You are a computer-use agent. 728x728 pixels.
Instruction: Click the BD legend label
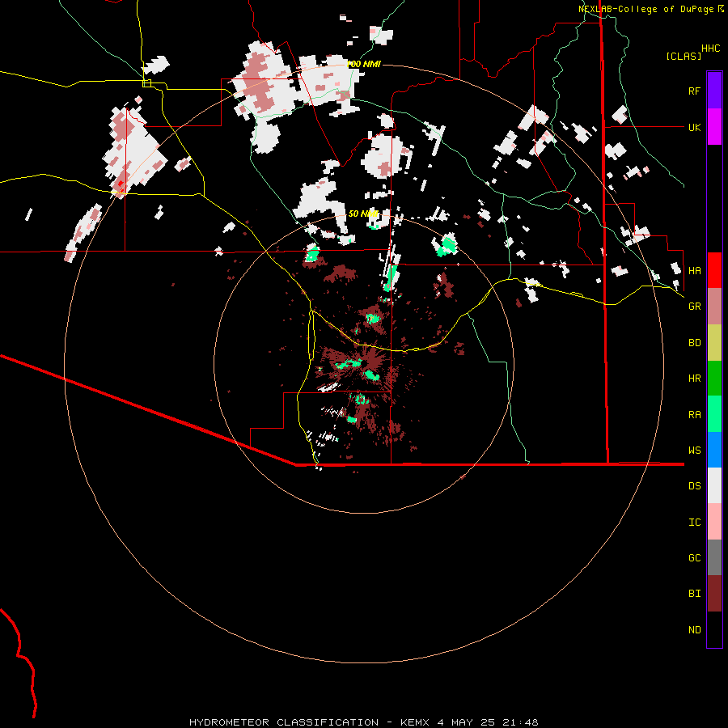point(694,343)
